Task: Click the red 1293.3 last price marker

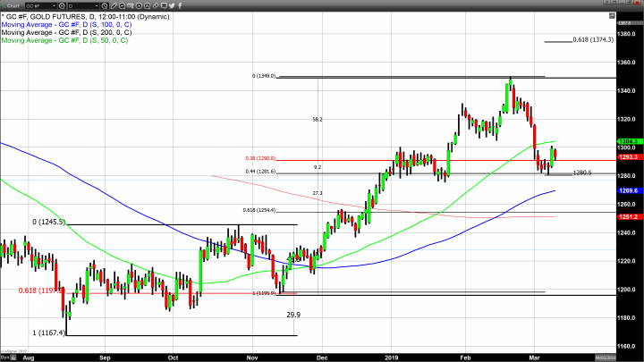Action: tap(628, 157)
